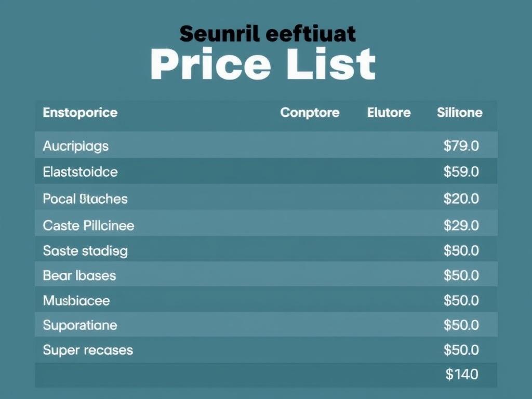
Task: Click the $79.0 price value
Action: [x=461, y=146]
